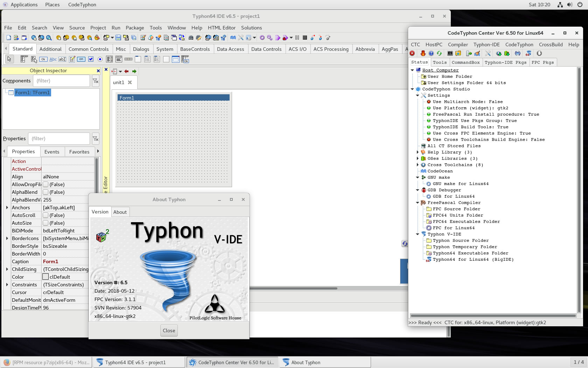Select Form1: TForm1 in component tree
This screenshot has height=368, width=588.
[33, 93]
